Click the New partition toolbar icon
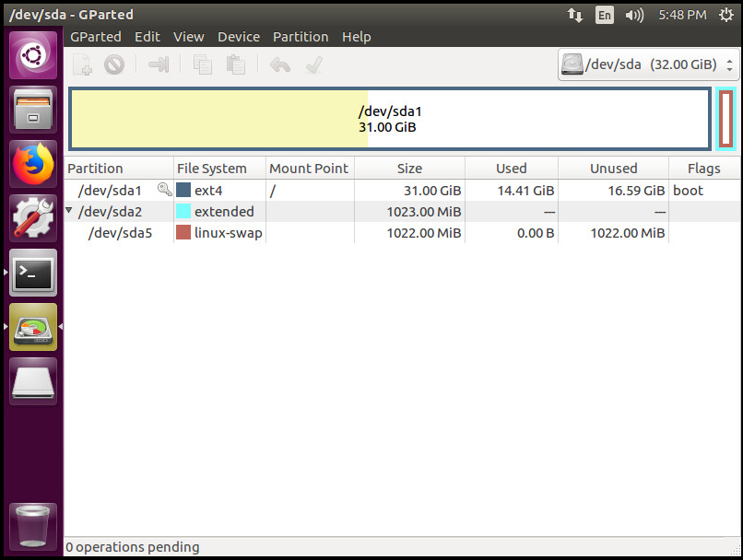 (x=83, y=64)
